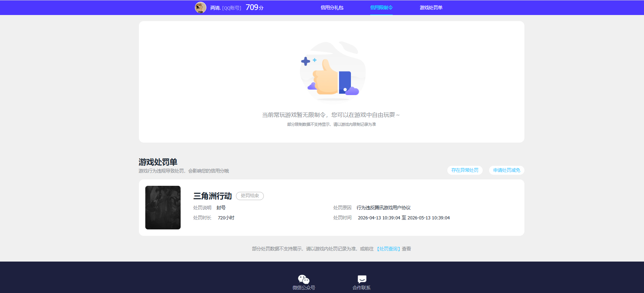Open the WeChat 微信公众号 icon
The width and height of the screenshot is (644, 293).
click(304, 279)
